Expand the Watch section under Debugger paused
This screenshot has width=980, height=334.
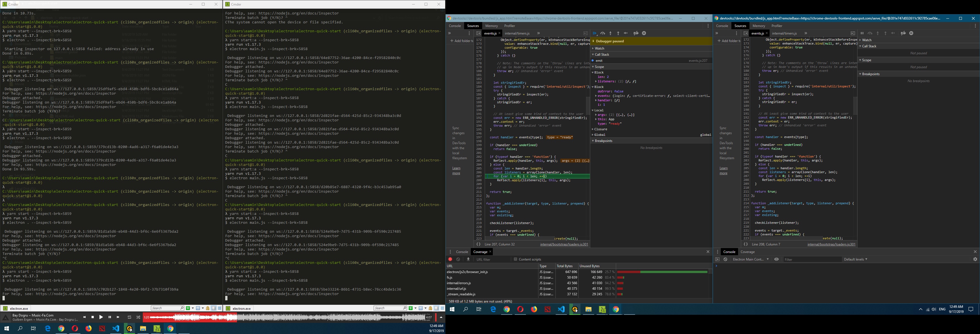(600, 48)
